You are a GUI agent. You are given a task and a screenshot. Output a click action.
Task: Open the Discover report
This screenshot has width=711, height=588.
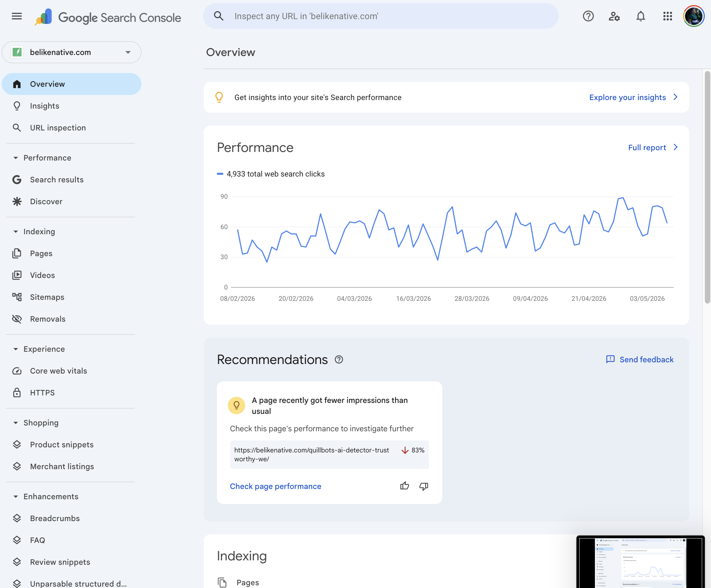(72, 201)
